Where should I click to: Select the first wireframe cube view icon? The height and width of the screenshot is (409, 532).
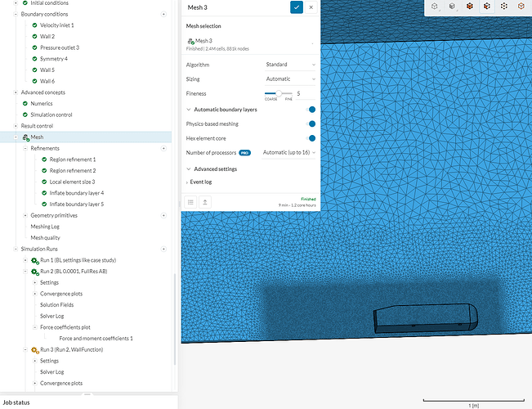tap(434, 6)
